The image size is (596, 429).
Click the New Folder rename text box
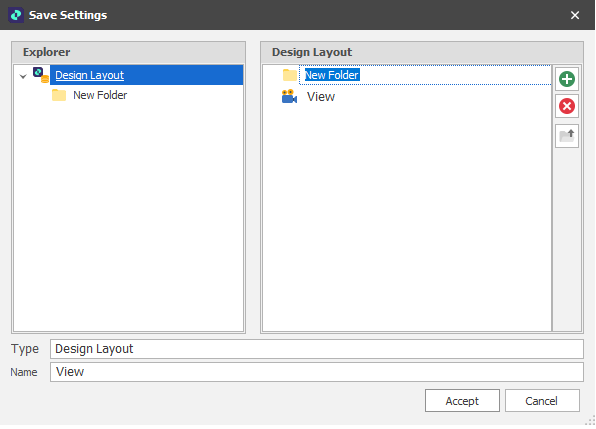(x=425, y=75)
